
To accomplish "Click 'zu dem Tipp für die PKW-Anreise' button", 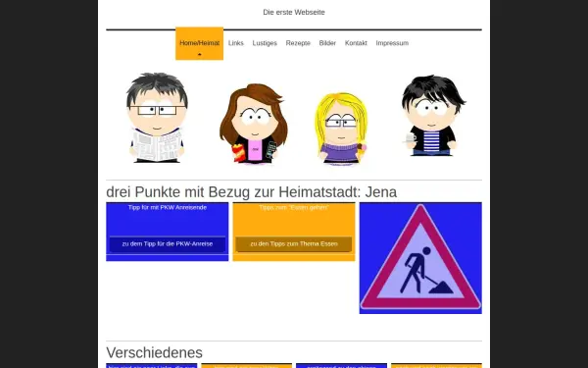I will (x=168, y=244).
